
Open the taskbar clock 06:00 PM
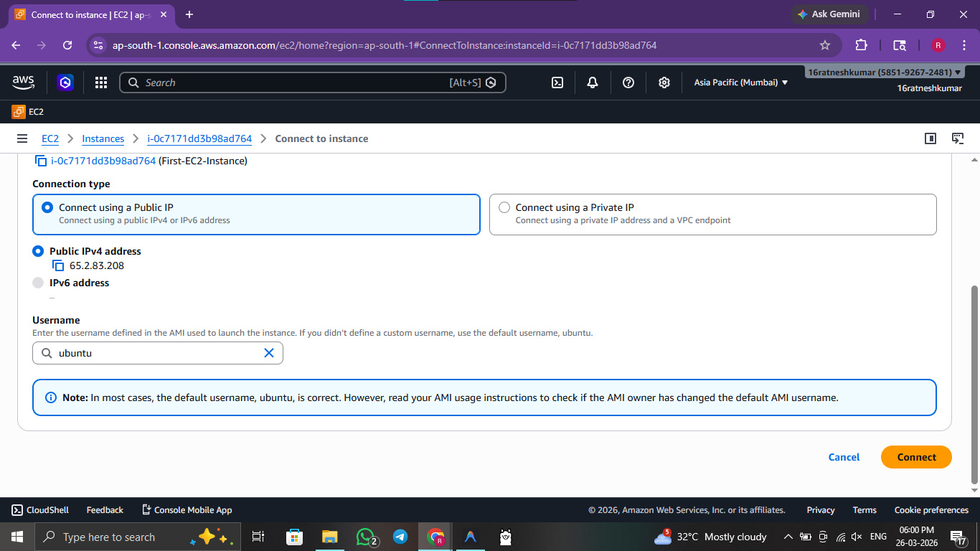tap(916, 537)
